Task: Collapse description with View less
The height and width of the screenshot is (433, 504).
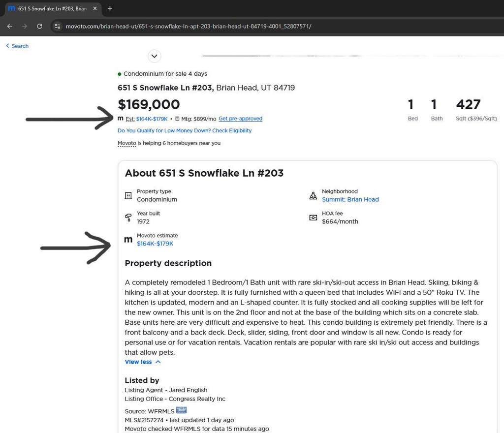Action: click(143, 362)
